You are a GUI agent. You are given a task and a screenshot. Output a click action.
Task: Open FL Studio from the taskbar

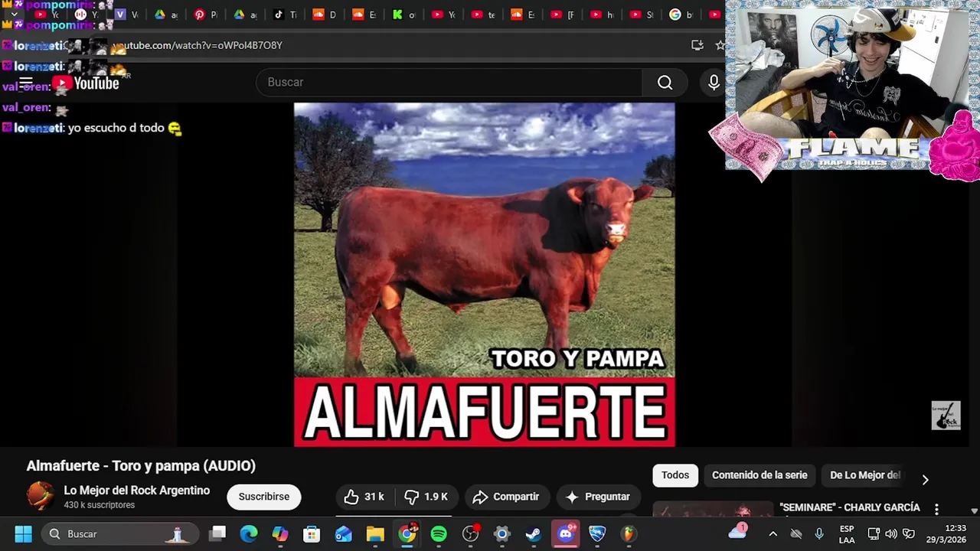pos(629,533)
